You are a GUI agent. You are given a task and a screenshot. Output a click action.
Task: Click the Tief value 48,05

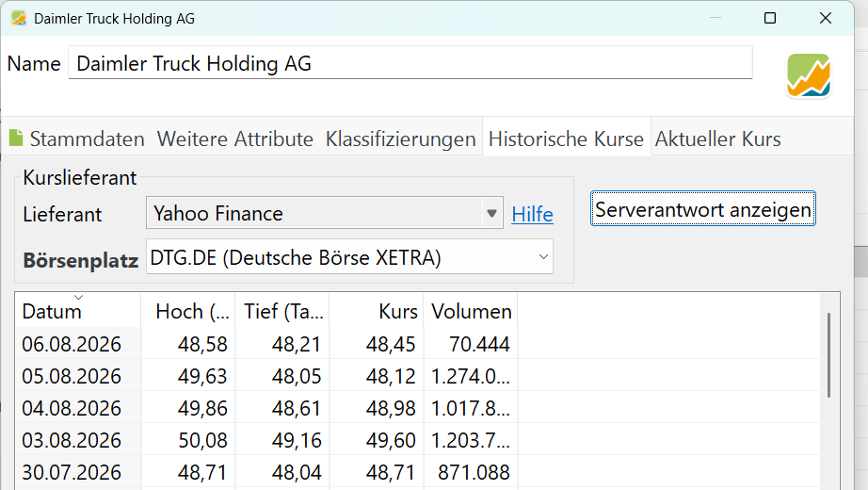coord(297,376)
